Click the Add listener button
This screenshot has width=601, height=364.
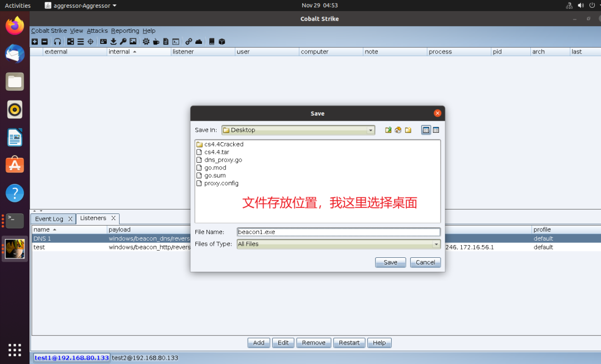click(259, 343)
